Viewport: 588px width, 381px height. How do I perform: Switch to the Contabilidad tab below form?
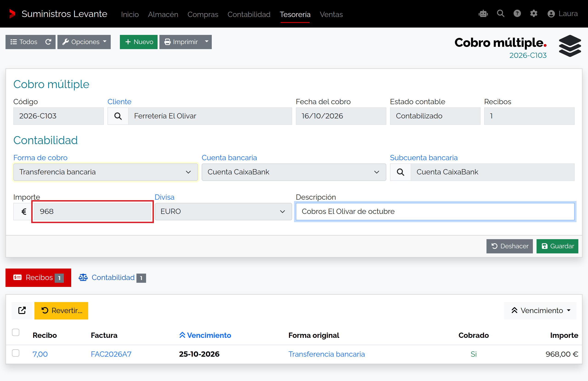(112, 277)
